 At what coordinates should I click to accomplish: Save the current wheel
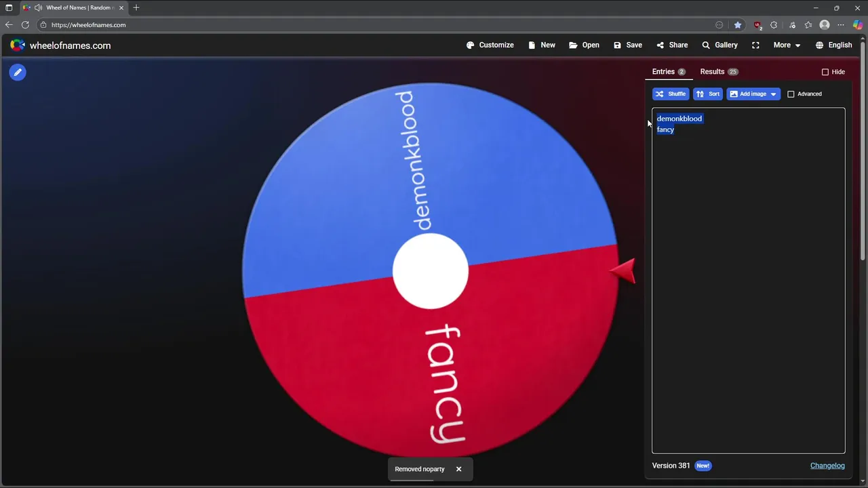[x=628, y=45]
